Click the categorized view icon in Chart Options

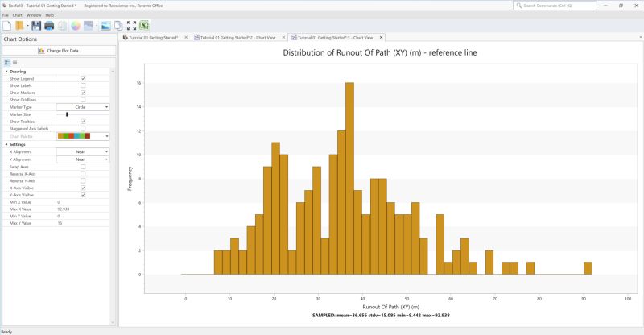tap(7, 63)
